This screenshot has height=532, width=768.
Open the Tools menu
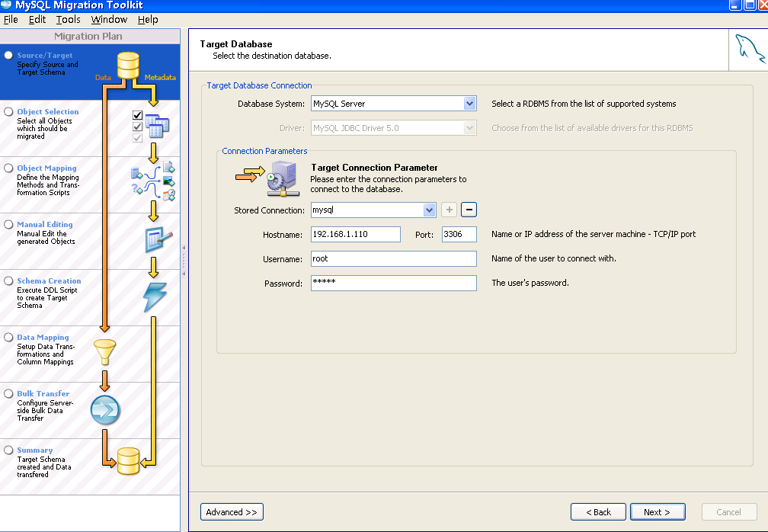tap(68, 20)
